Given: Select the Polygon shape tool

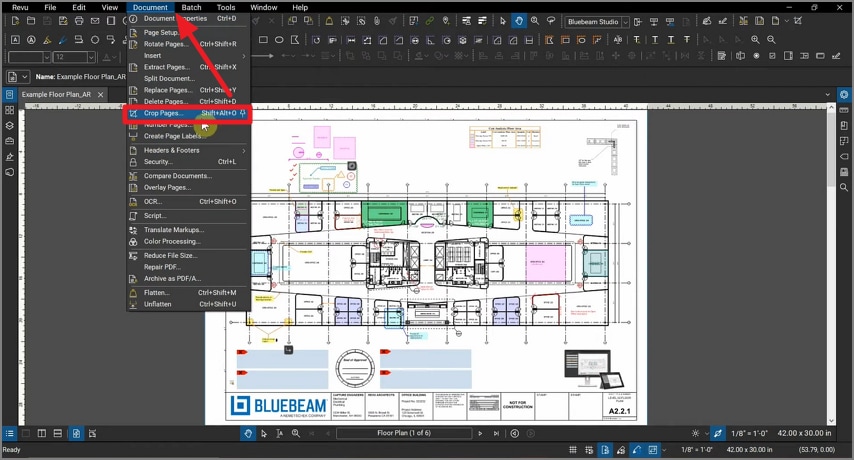Looking at the screenshot, I should click(x=295, y=40).
